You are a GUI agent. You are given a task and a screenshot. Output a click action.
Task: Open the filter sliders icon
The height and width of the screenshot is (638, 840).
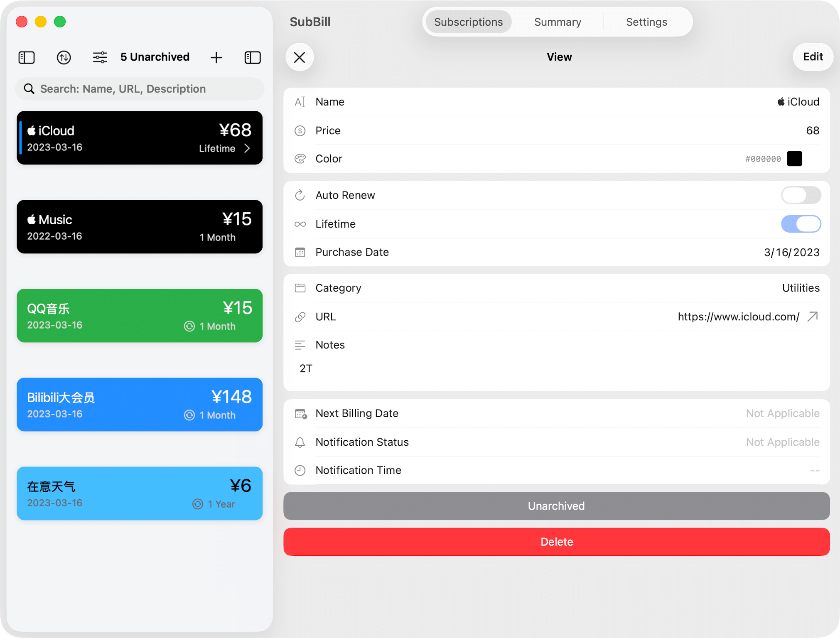tap(100, 57)
